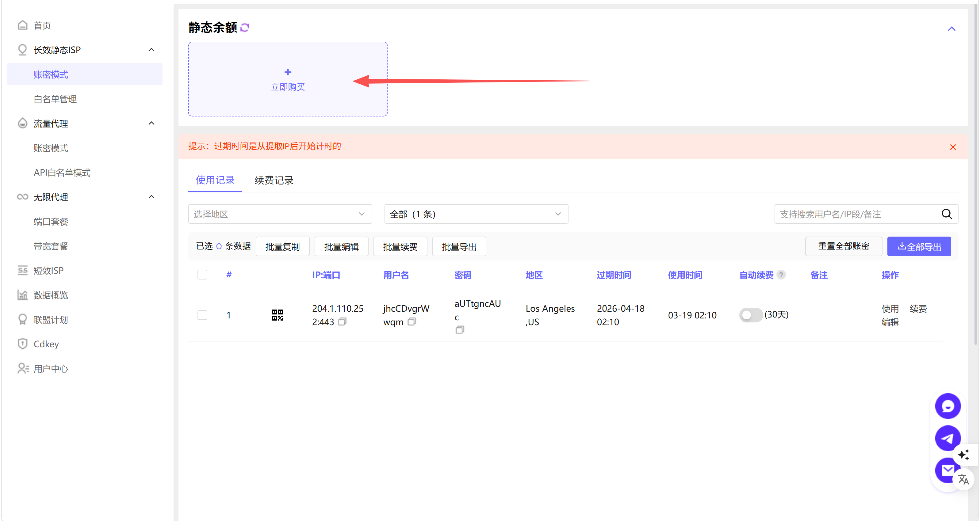Viewport: 980px width, 521px height.
Task: Copy the password aUTtgncAUc
Action: (x=460, y=330)
